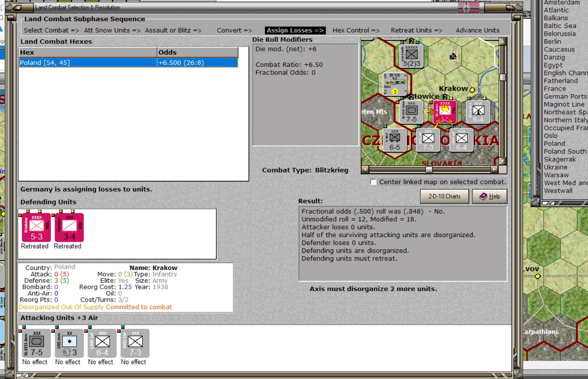The image size is (588, 379).
Task: Click the linked map horizontal scrollbar left arrow
Action: click(x=365, y=169)
